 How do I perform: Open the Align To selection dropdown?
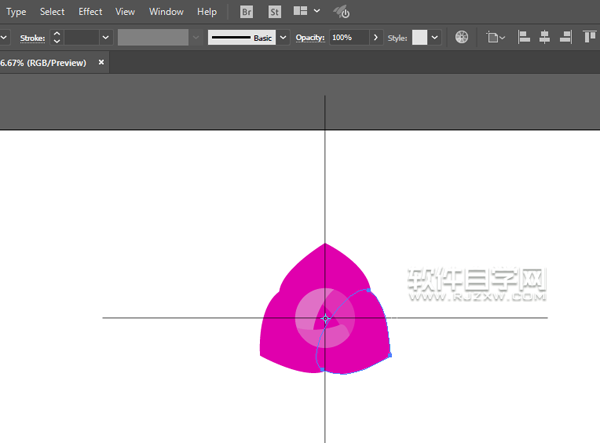pyautogui.click(x=495, y=37)
